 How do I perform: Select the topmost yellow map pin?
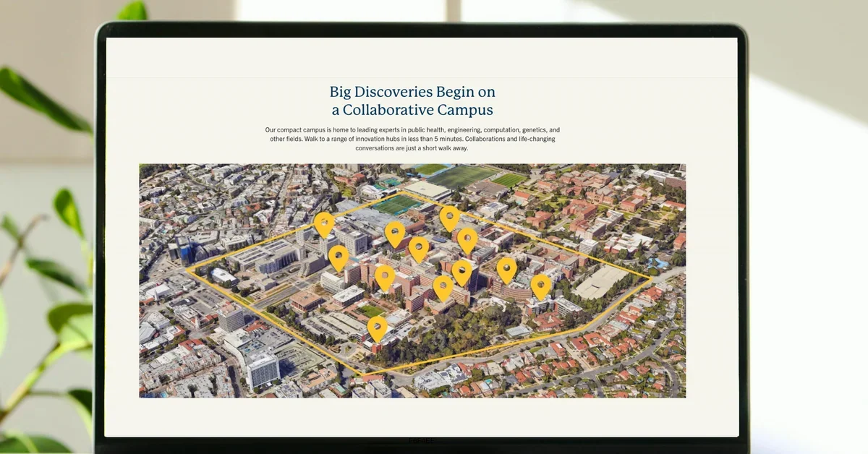[450, 217]
